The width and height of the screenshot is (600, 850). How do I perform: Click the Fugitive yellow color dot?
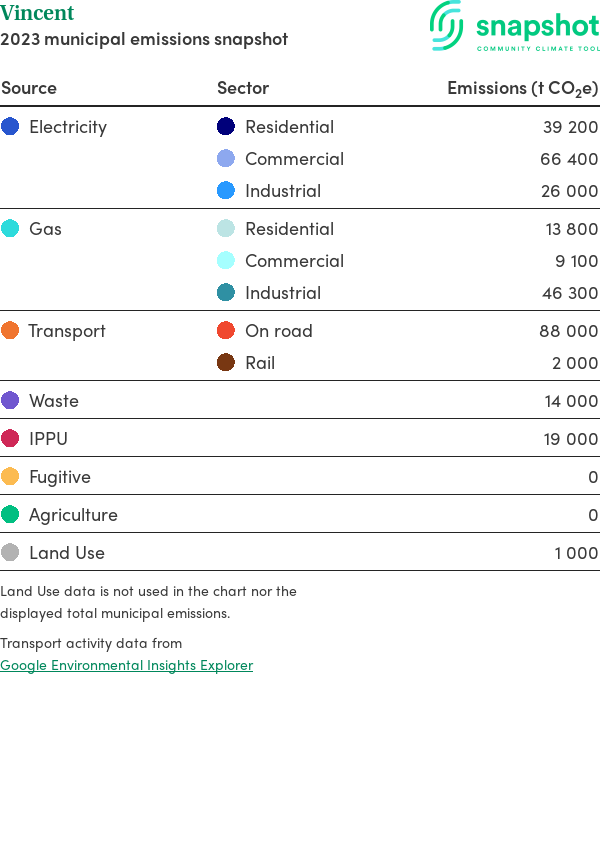[x=10, y=477]
